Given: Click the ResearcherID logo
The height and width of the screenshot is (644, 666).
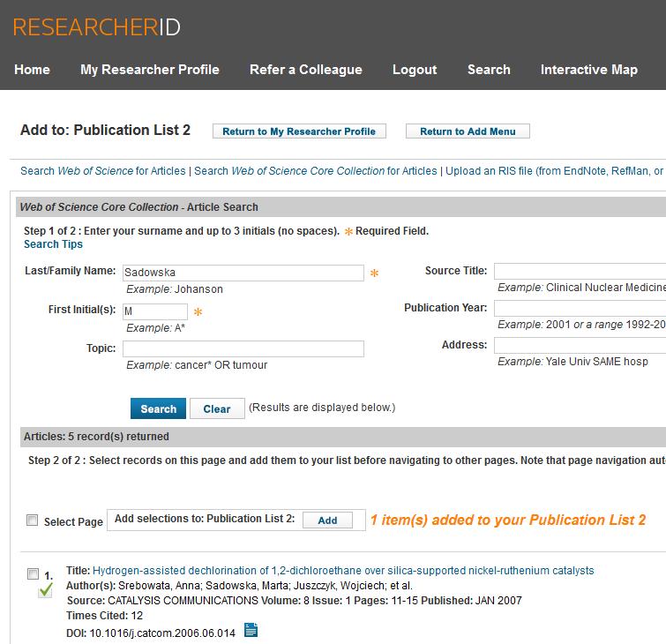Looking at the screenshot, I should 97,26.
